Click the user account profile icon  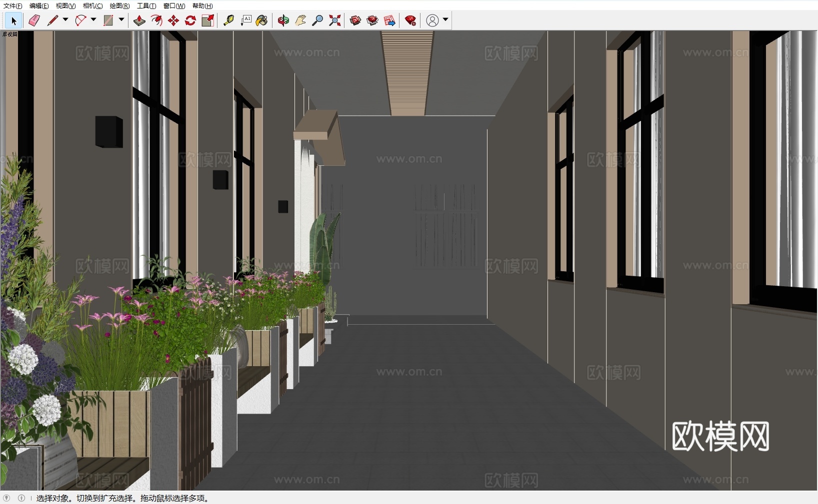click(432, 20)
